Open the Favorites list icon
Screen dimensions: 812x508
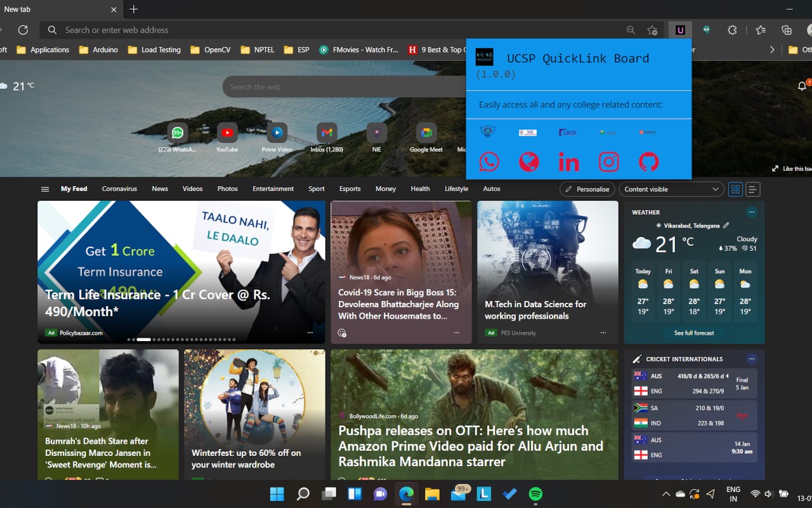[761, 30]
